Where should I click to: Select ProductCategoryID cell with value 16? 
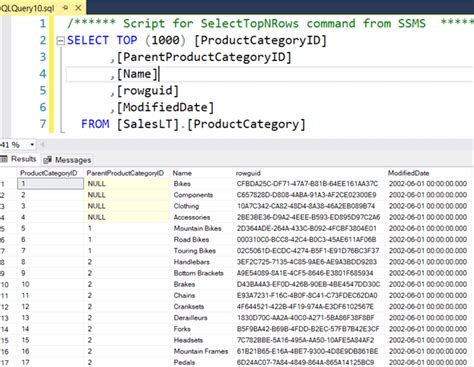[x=50, y=351]
